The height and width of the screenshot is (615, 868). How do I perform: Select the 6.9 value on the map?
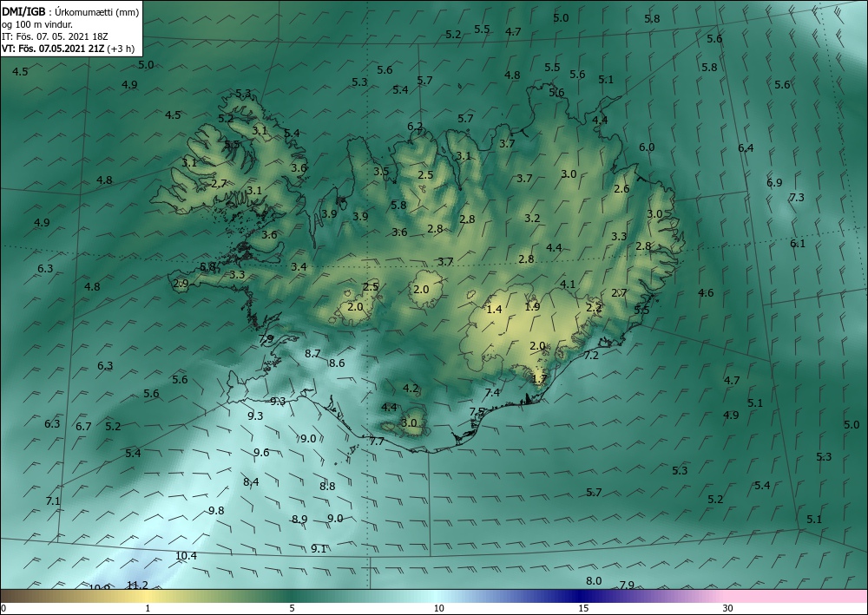(x=774, y=182)
